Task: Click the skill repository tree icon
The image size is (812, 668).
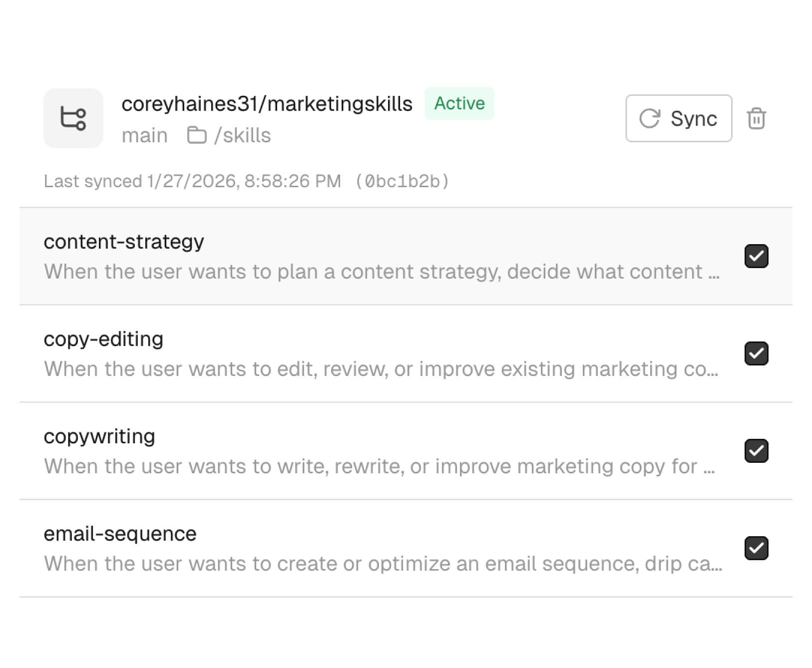Action: pos(73,118)
